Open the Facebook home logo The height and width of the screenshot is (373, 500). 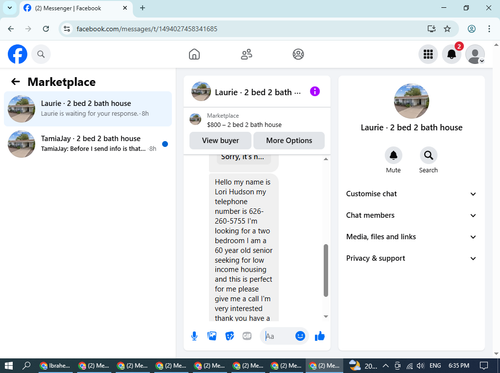(x=17, y=54)
